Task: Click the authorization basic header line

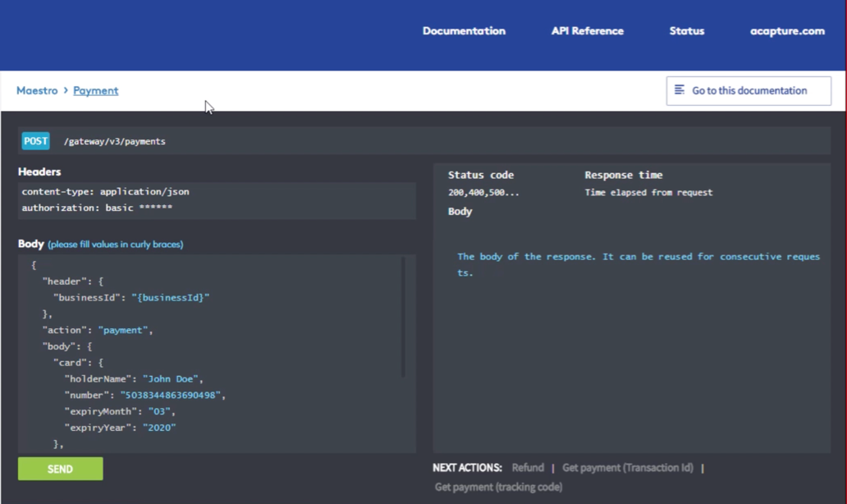Action: coord(97,208)
